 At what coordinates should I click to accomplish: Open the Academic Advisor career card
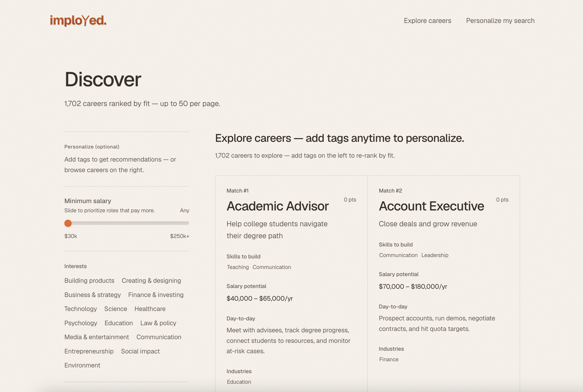[291, 284]
